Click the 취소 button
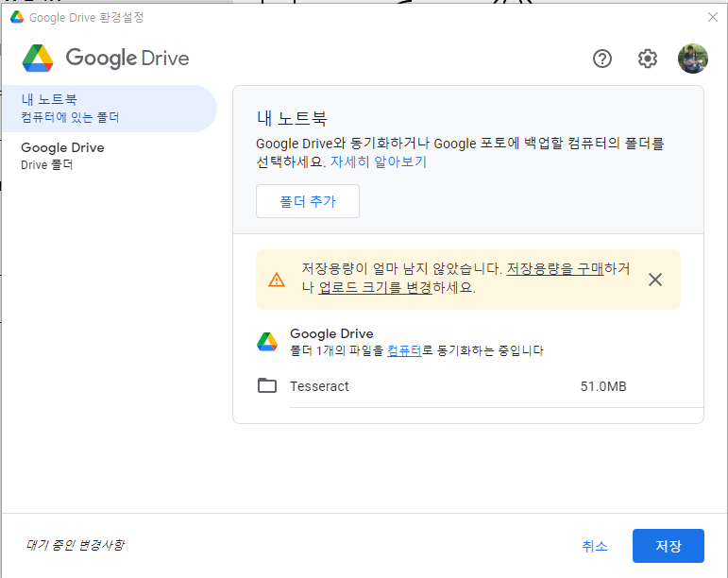The width and height of the screenshot is (728, 578). pyautogui.click(x=595, y=546)
